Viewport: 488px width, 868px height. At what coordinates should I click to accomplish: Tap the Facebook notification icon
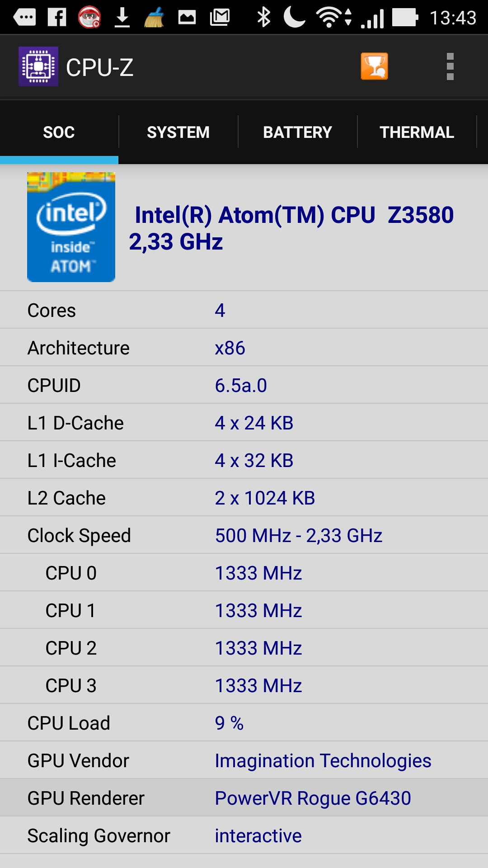click(x=57, y=18)
